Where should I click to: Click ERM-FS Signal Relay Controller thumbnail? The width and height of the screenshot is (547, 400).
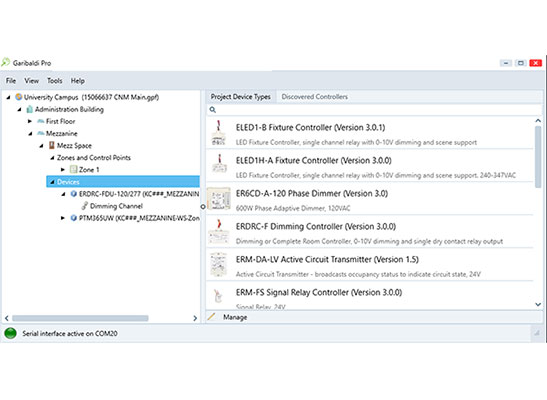click(218, 296)
